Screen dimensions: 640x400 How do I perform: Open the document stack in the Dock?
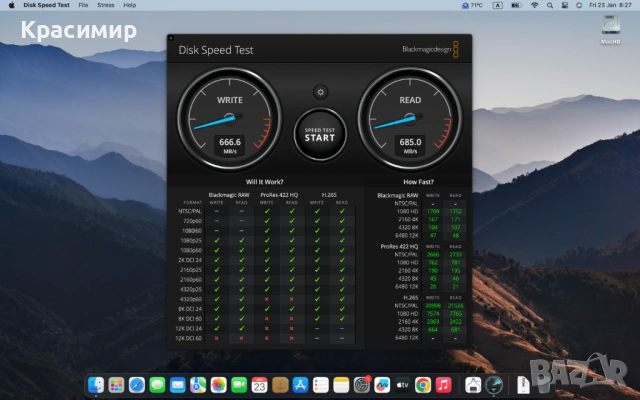pyautogui.click(x=523, y=385)
